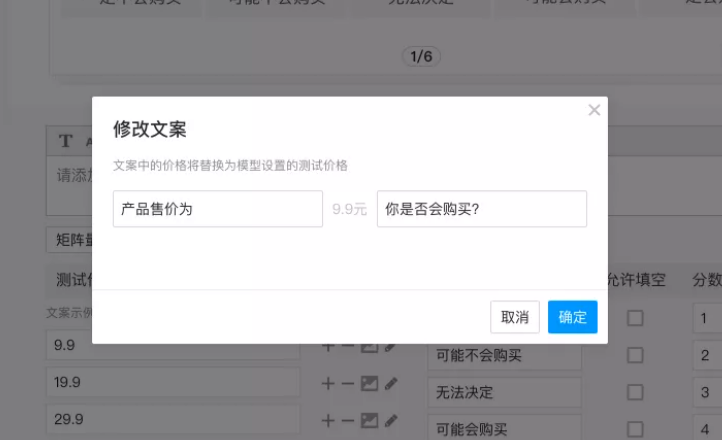
Task: Add a row using 29.9 row's plus icon
Action: coord(328,419)
